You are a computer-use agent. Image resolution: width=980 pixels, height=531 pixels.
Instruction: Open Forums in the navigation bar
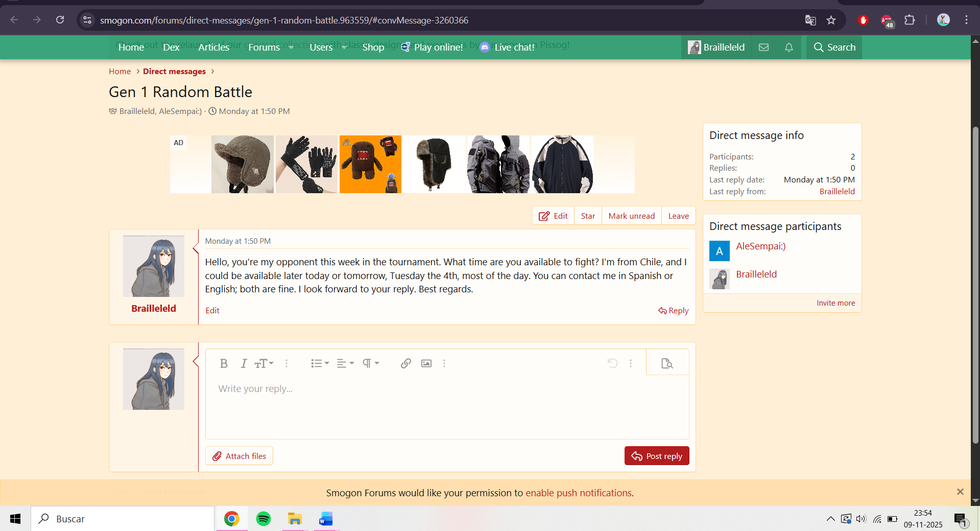264,47
